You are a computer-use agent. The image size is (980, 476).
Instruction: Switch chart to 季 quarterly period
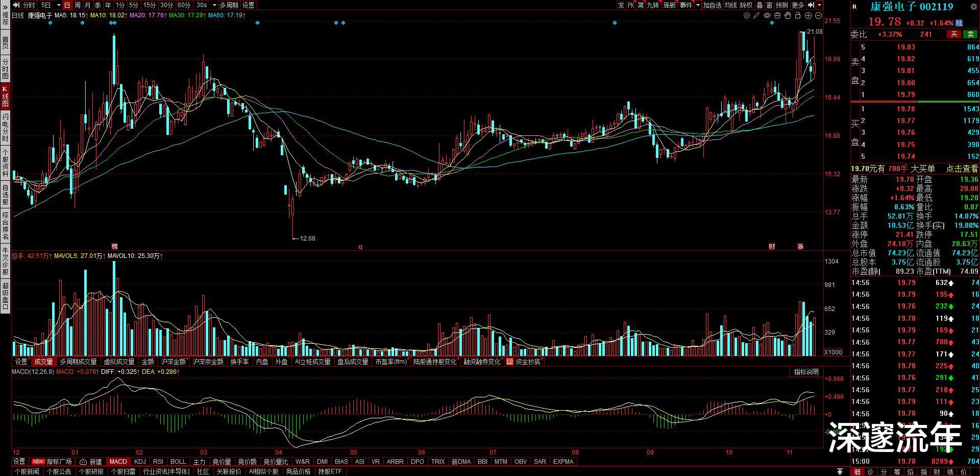coord(97,5)
